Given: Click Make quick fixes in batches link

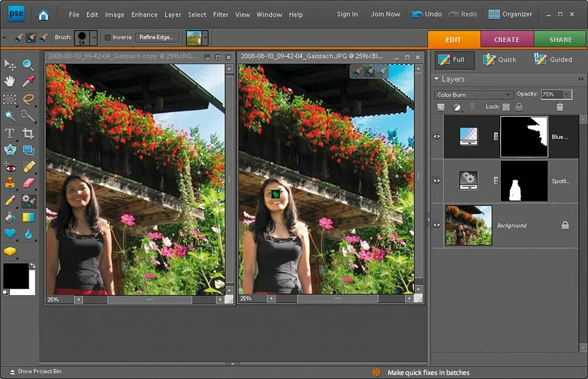Looking at the screenshot, I should 428,373.
